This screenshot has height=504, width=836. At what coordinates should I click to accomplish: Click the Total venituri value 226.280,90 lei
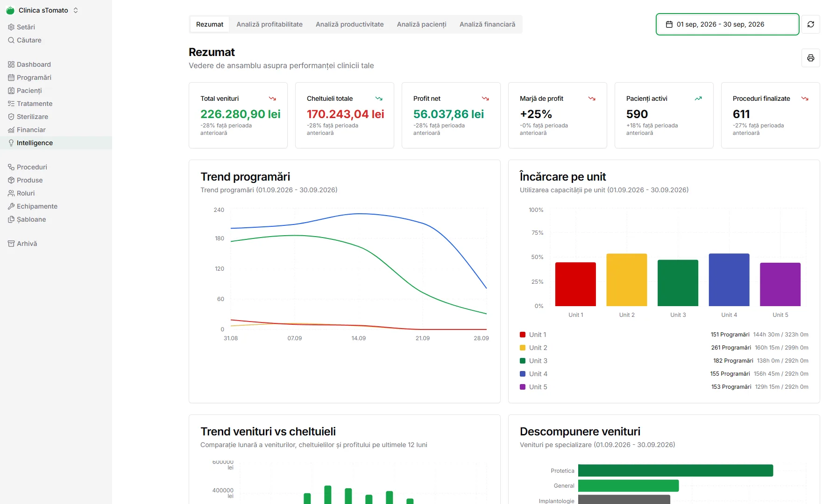click(x=241, y=114)
